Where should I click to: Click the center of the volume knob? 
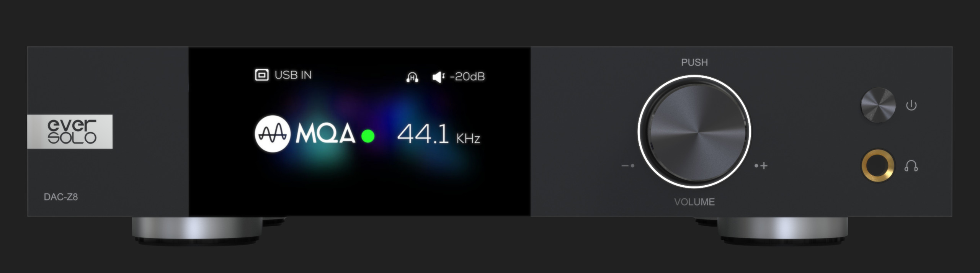coord(694,132)
